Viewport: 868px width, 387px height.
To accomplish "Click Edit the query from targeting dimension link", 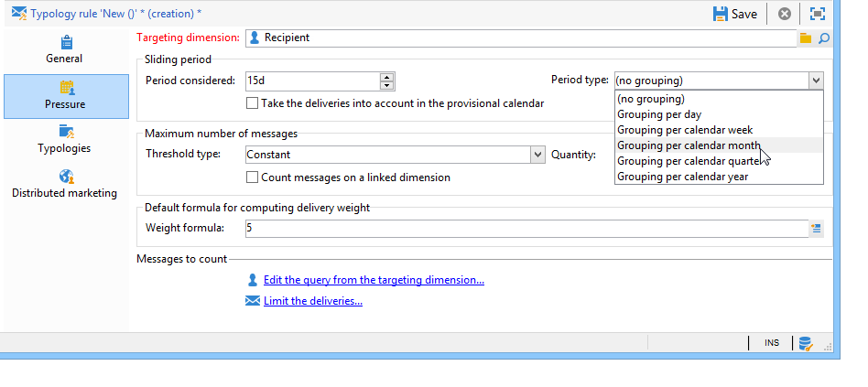I will coord(374,280).
